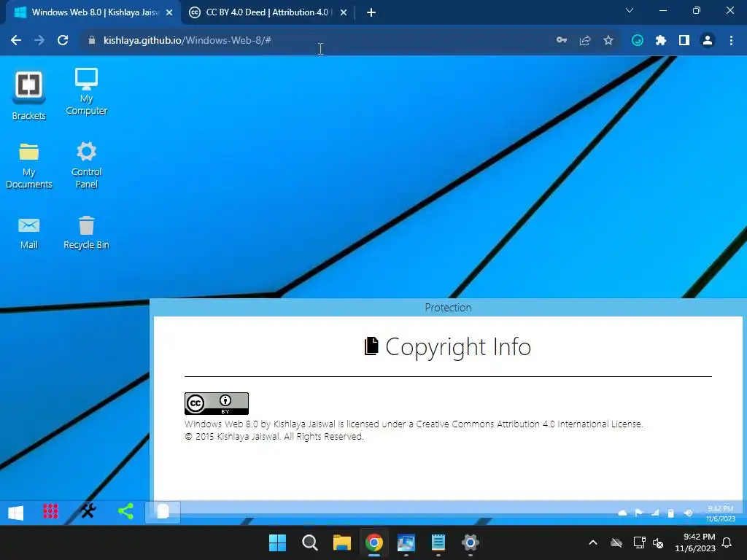
Task: Click the teal Grammarly extension icon
Action: pos(638,41)
